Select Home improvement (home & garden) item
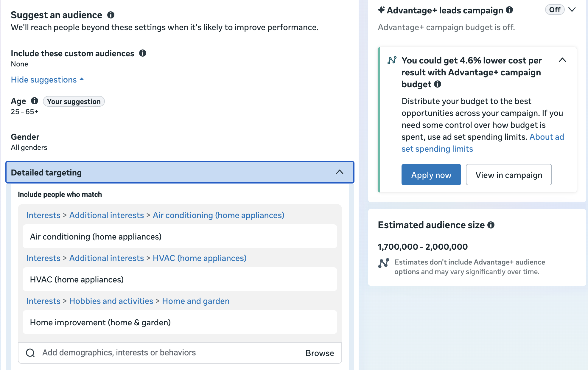 coord(180,322)
